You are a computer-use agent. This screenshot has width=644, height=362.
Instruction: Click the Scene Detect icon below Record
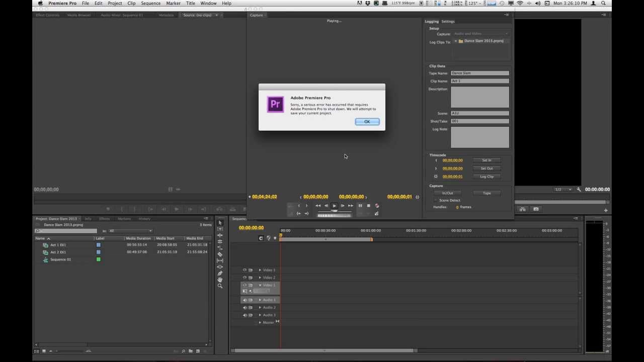coord(377,213)
